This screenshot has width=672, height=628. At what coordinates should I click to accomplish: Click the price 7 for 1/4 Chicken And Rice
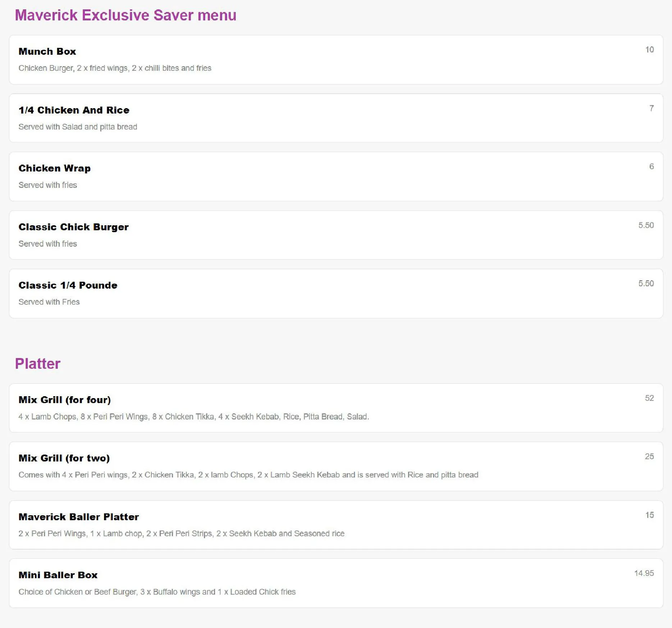click(652, 108)
